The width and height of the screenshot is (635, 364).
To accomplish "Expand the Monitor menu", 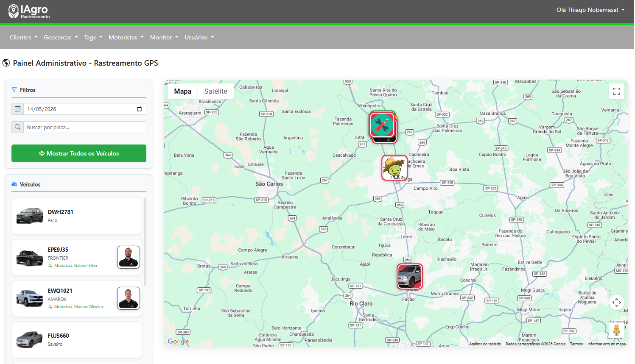I will coord(164,37).
